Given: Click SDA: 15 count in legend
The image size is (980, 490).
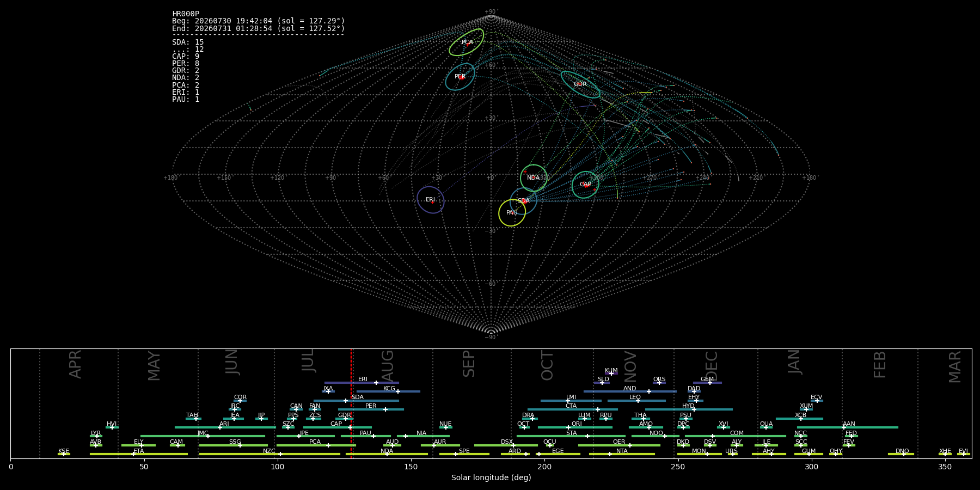Looking at the screenshot, I should (188, 42).
